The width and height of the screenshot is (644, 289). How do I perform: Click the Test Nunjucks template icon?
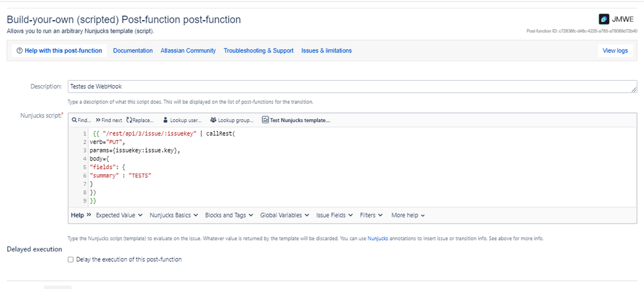click(x=265, y=120)
